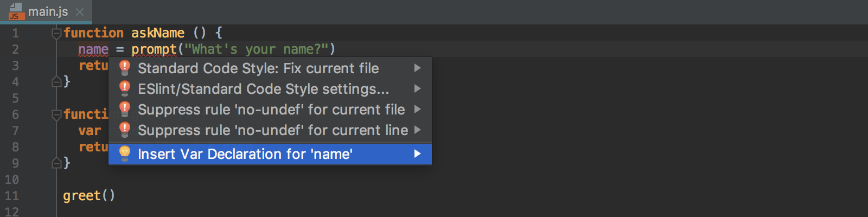Click the JS file icon on main.js tab
Image resolution: width=868 pixels, height=217 pixels.
click(15, 11)
